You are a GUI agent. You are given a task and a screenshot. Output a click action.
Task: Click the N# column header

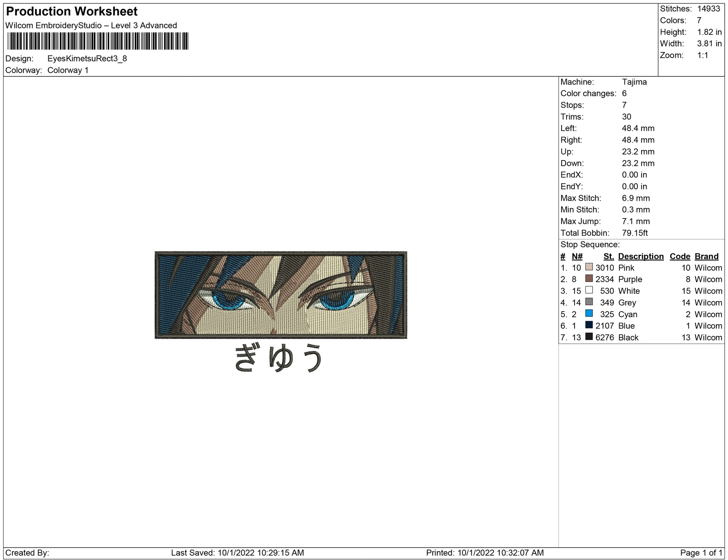(x=577, y=256)
